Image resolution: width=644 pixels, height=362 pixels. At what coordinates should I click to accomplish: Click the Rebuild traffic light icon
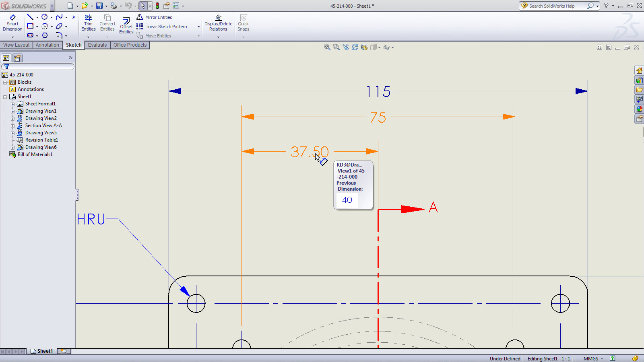[x=157, y=6]
